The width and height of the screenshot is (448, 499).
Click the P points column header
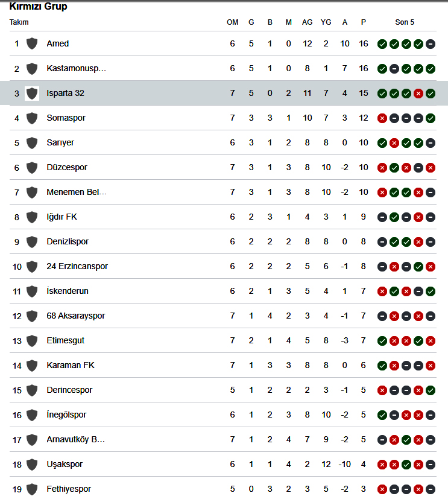pyautogui.click(x=364, y=22)
